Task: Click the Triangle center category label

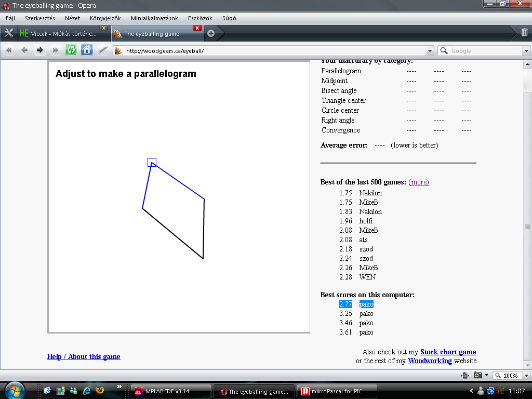Action: pos(343,100)
